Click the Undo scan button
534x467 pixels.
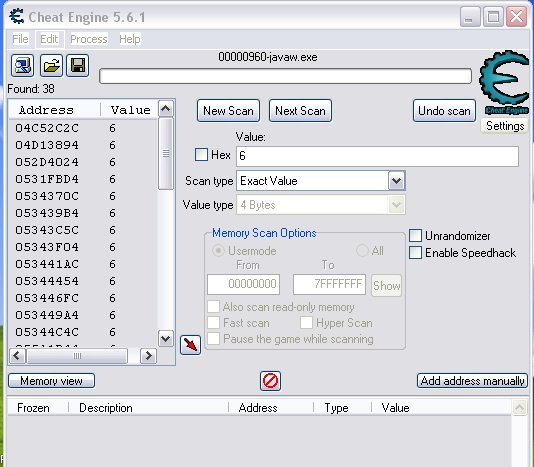coord(444,111)
